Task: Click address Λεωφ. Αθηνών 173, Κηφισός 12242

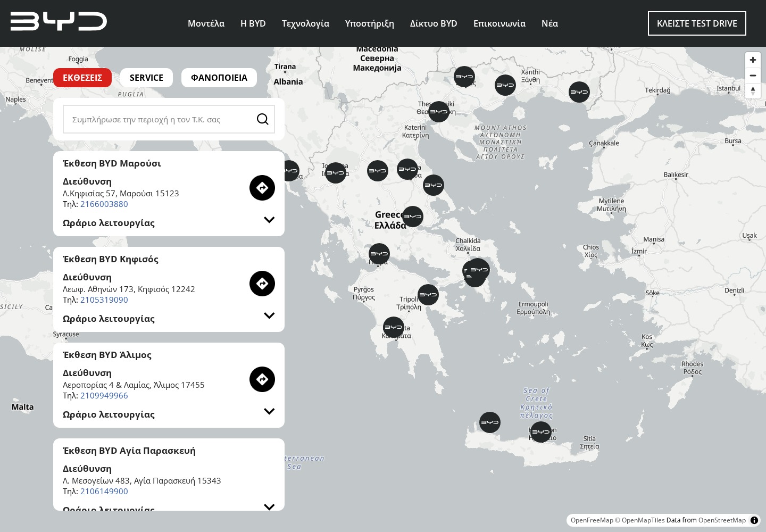Action: 129,289
